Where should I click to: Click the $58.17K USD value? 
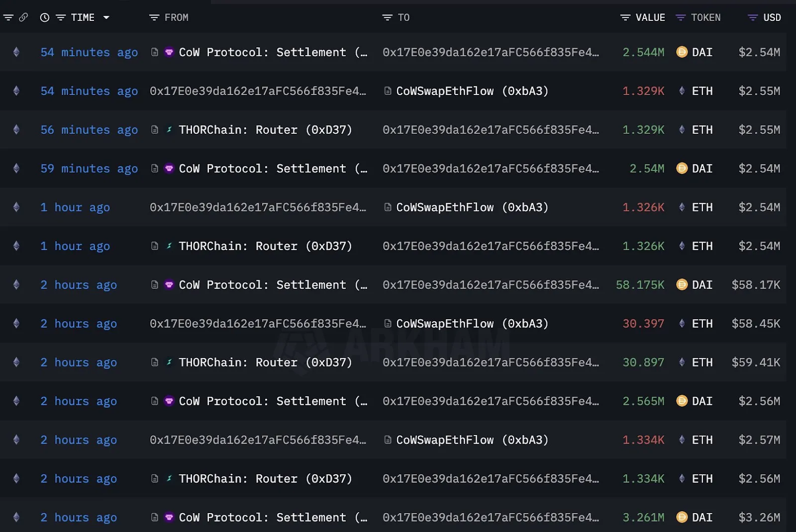tap(755, 285)
